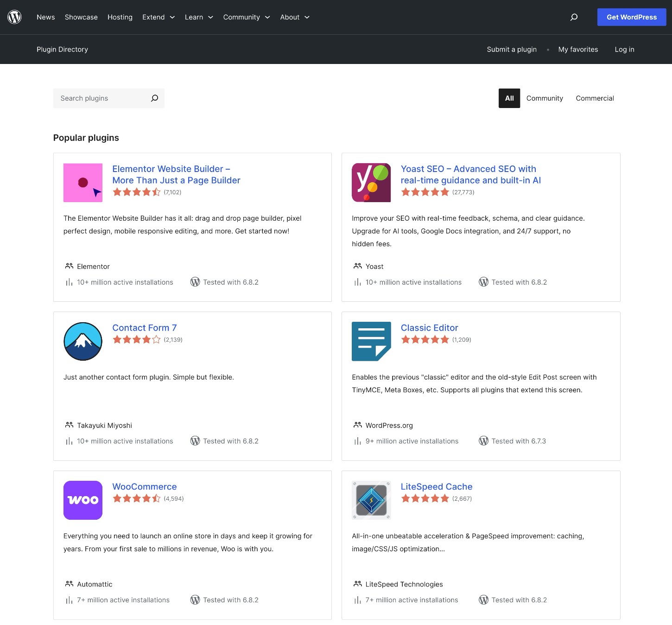Click the WordPress logo in header
The height and width of the screenshot is (625, 672).
click(14, 17)
